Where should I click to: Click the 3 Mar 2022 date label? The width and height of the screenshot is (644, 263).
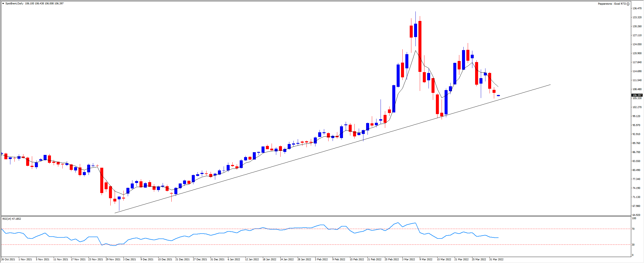click(x=408, y=259)
